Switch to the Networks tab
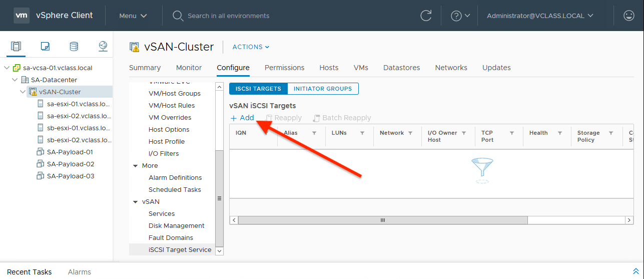The height and width of the screenshot is (279, 644). coord(451,68)
